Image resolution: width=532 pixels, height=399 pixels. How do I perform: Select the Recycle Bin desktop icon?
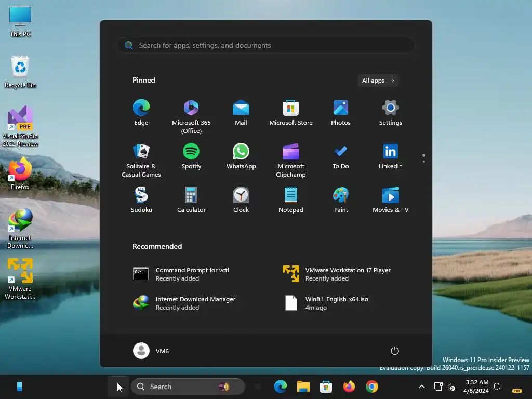click(20, 72)
